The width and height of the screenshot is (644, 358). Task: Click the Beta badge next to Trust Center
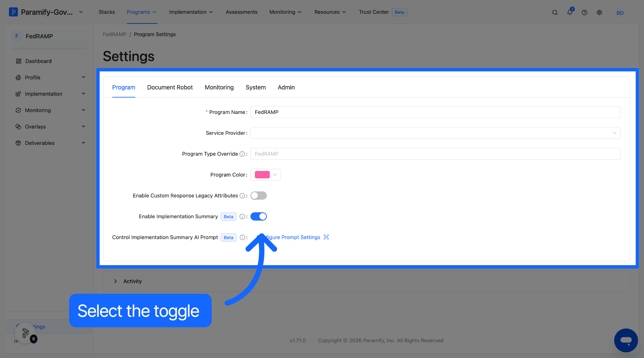tap(399, 12)
